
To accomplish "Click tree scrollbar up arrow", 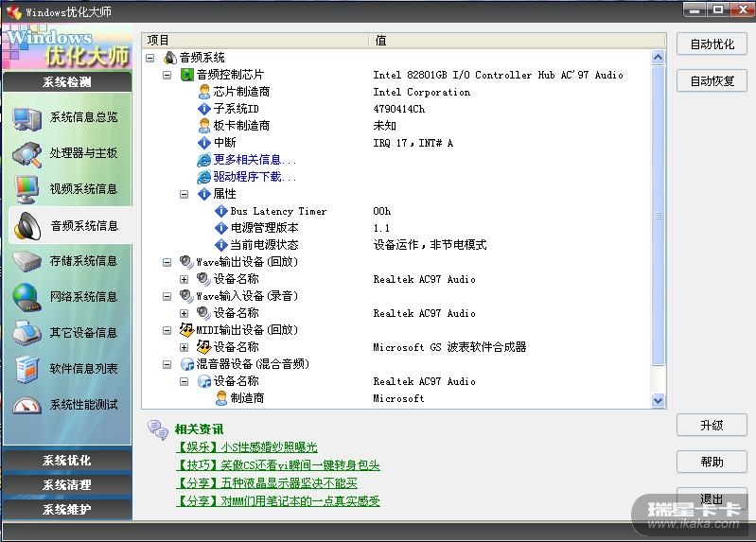I will coord(659,58).
